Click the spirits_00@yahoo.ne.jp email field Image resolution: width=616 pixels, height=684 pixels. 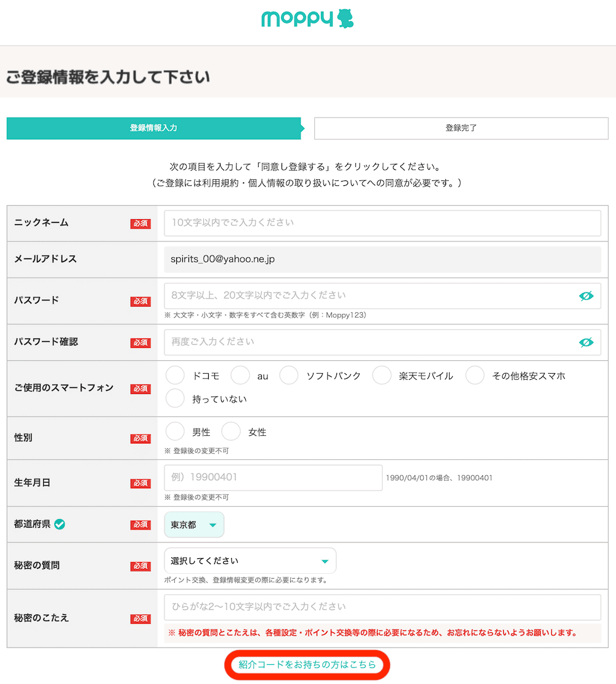(x=382, y=259)
